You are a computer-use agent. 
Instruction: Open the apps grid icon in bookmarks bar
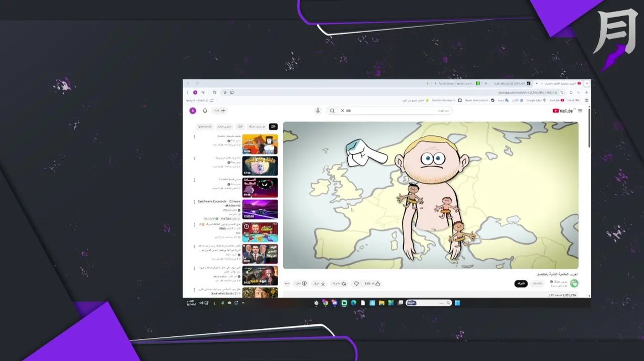tap(587, 100)
